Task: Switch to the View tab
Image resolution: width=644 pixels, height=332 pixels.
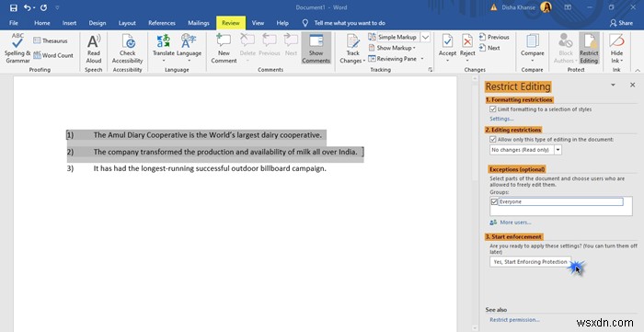Action: pos(258,23)
